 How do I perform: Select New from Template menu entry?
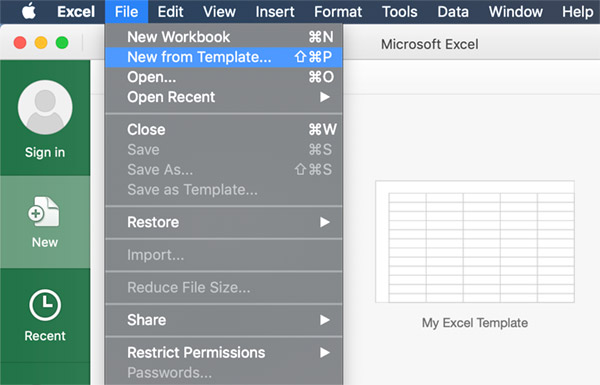point(223,57)
